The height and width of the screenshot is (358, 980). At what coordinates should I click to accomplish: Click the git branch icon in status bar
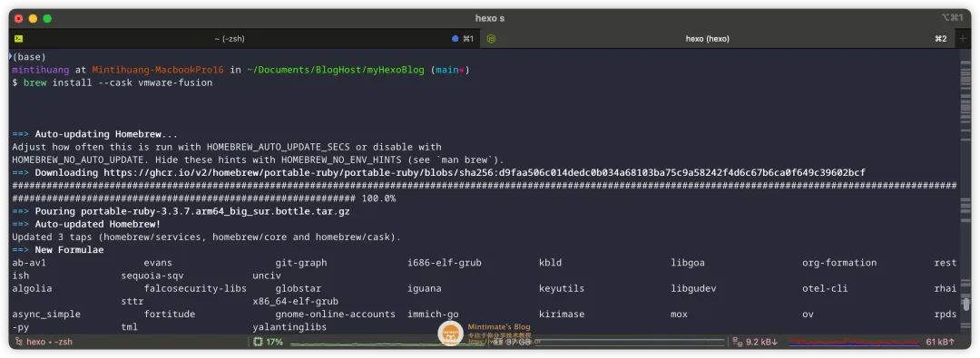pyautogui.click(x=19, y=342)
